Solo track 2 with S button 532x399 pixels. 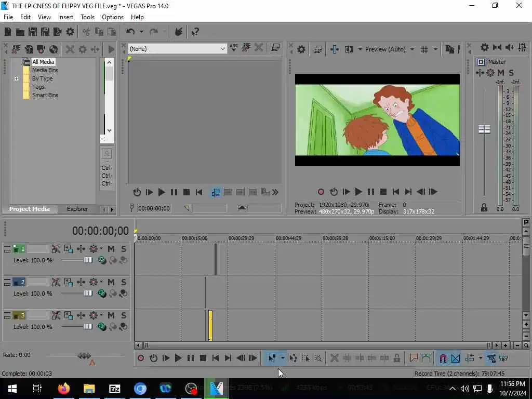click(124, 282)
